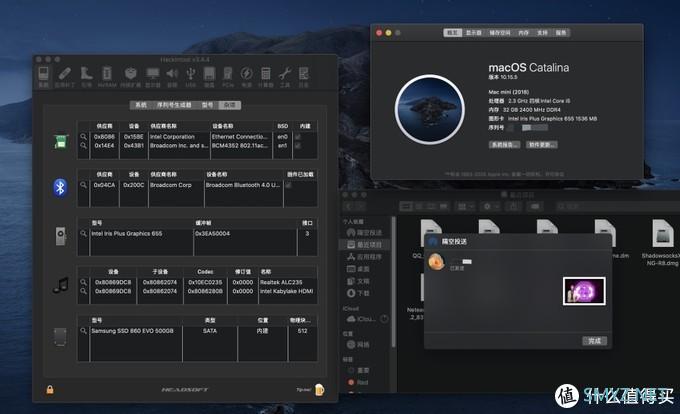
Task: Select Applications in Finder sidebar
Action: [x=364, y=257]
